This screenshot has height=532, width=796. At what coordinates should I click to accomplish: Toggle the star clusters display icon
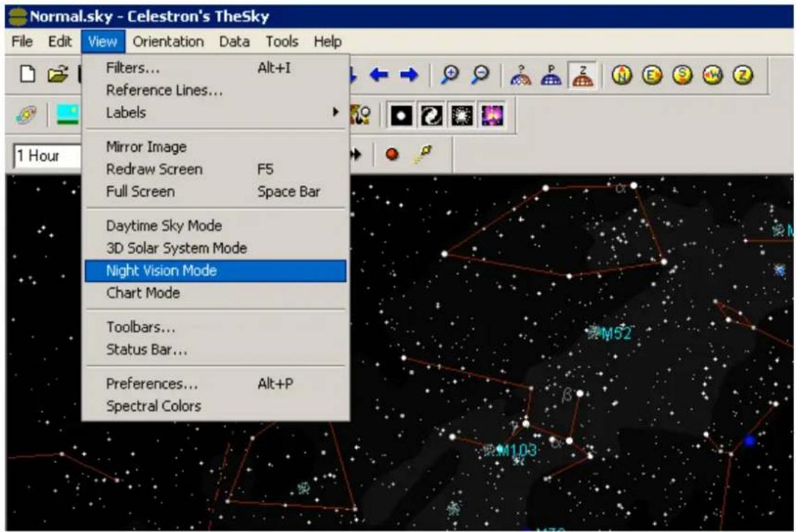pyautogui.click(x=462, y=115)
